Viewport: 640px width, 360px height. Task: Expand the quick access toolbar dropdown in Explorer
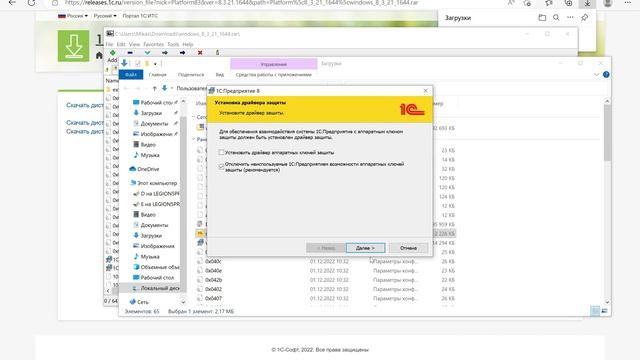[x=155, y=64]
